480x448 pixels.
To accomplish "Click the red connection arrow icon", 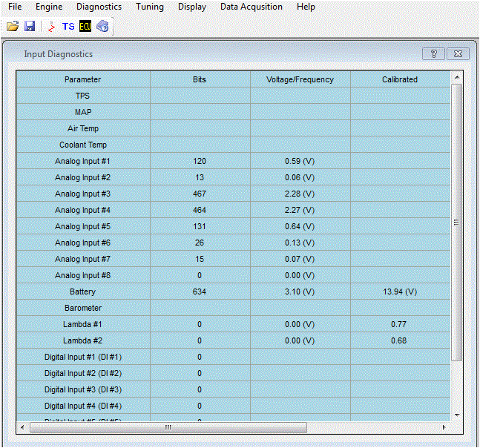I will pyautogui.click(x=51, y=26).
